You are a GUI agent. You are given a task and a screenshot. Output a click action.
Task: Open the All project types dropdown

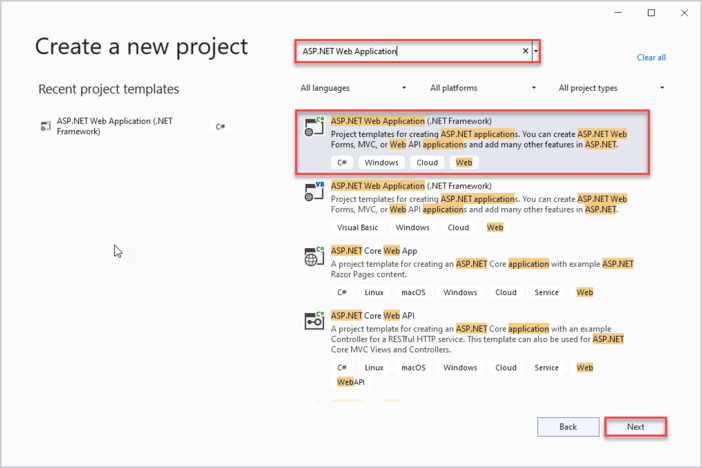coord(611,88)
